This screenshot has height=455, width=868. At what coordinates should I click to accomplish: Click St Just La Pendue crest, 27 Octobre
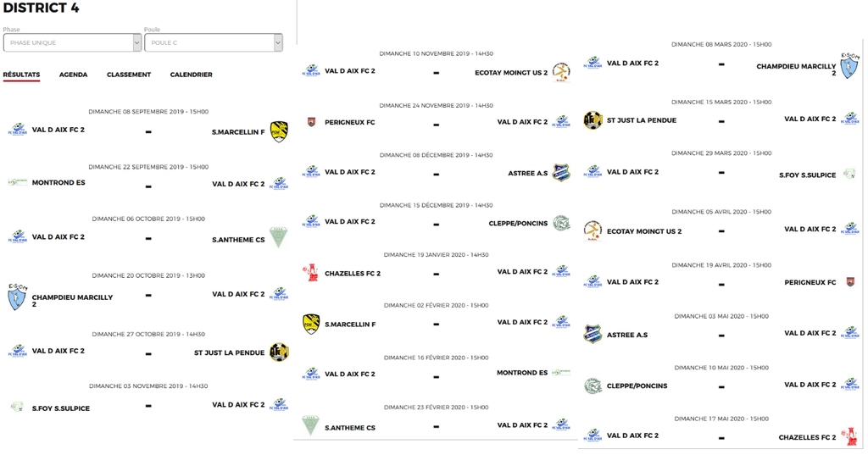[279, 352]
